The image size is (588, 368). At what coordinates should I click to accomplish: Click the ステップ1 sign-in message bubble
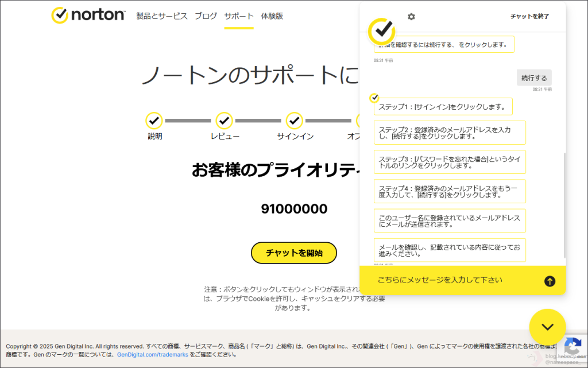pos(443,107)
